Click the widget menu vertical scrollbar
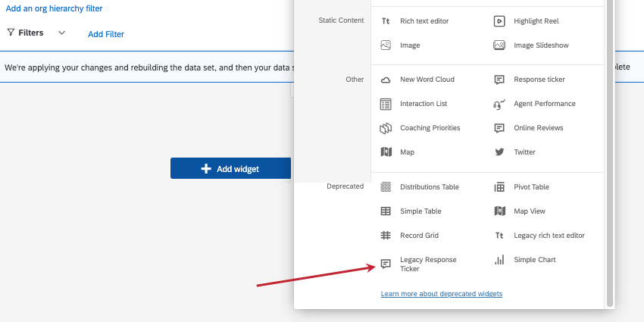Viewport: 644px width, 322px height. point(610,153)
